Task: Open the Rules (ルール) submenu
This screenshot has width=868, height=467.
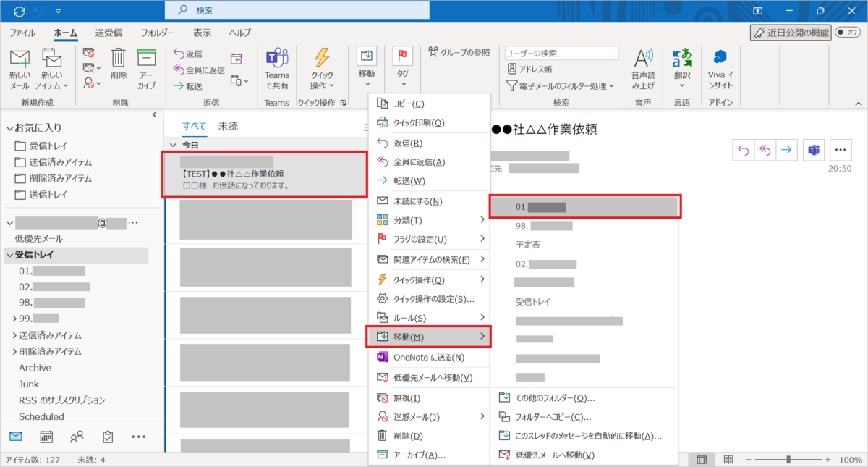Action: [429, 318]
